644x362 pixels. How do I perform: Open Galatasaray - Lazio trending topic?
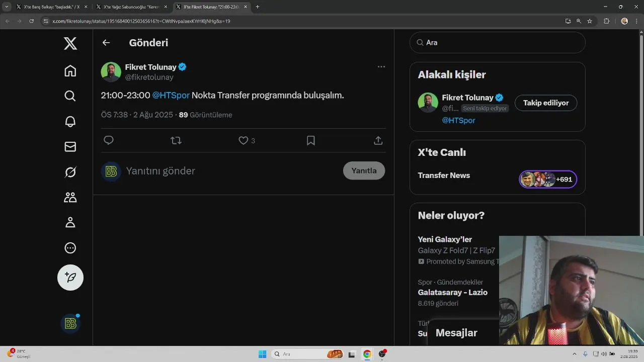pyautogui.click(x=453, y=293)
